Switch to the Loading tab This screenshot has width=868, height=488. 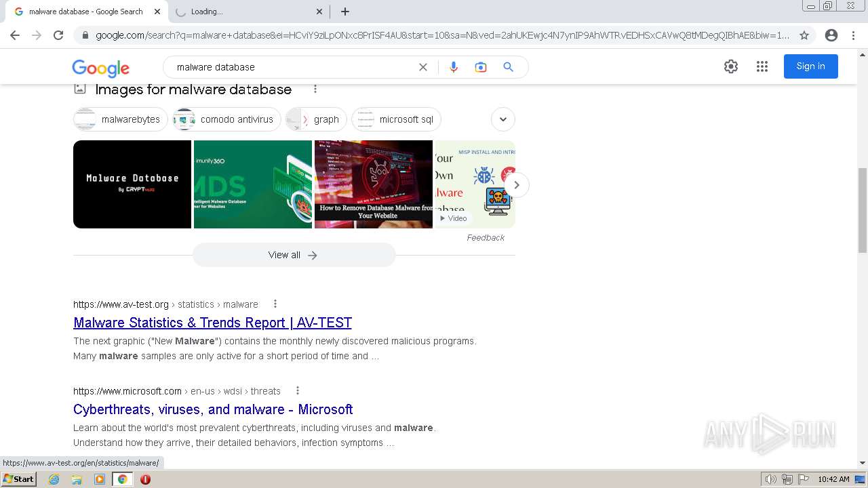248,12
